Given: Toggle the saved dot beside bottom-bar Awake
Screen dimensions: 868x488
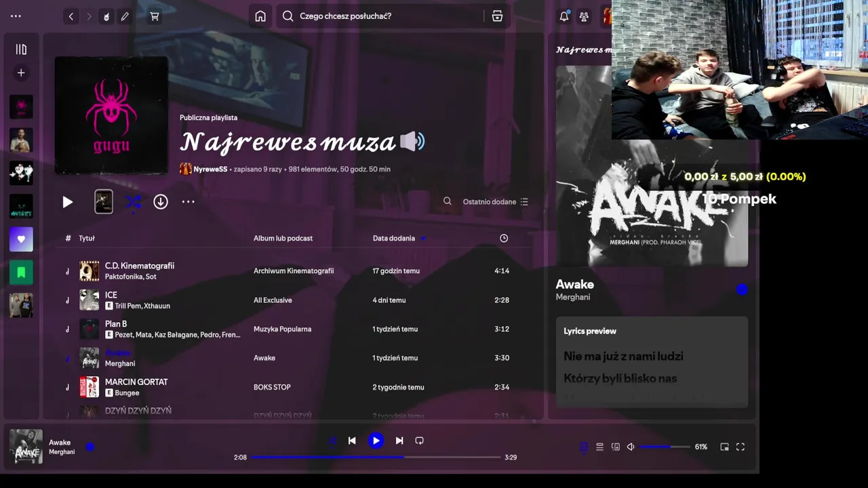Looking at the screenshot, I should tap(90, 447).
